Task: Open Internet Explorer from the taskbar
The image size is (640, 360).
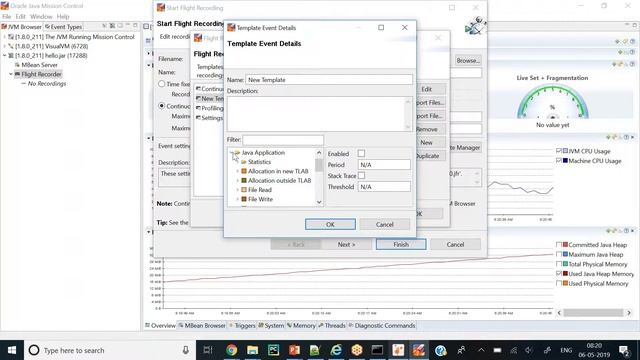Action: click(336, 350)
